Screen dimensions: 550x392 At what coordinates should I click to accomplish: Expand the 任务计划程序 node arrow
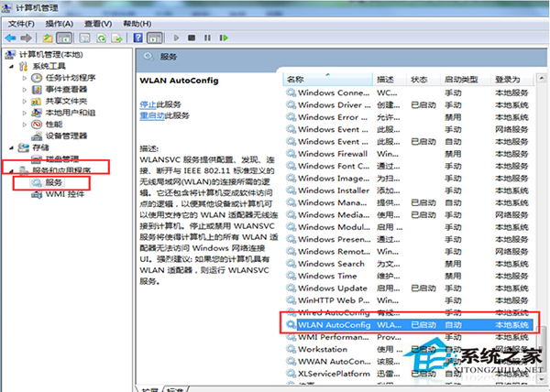pos(25,78)
